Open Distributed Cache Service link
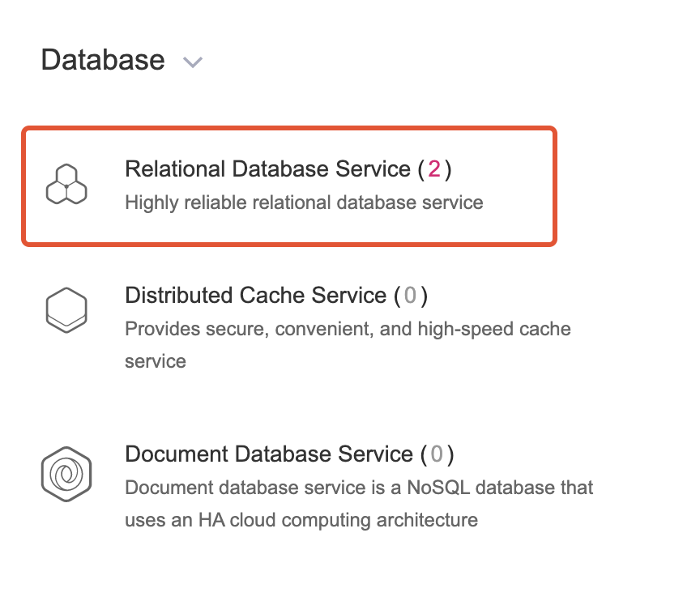Screen dimensions: 700x601 click(256, 296)
